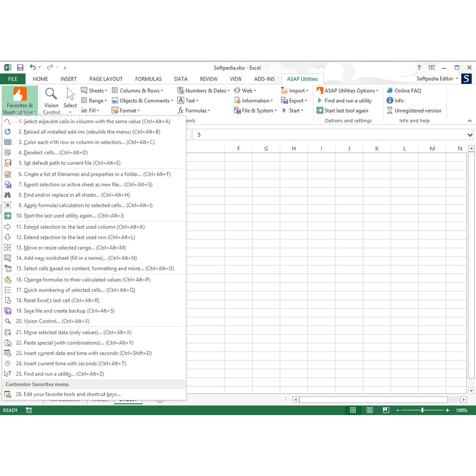Click the Unregistered version link
The width and height of the screenshot is (476, 476).
point(417,111)
